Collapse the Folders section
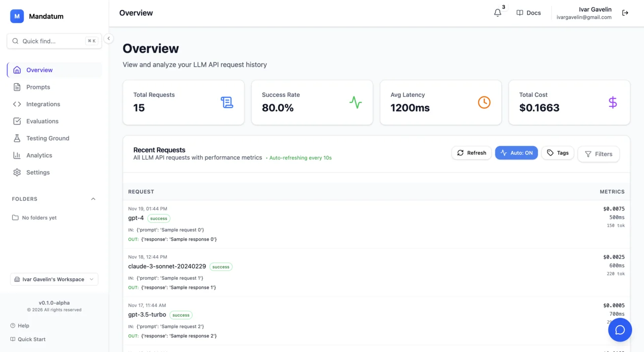The image size is (644, 352). click(x=93, y=199)
